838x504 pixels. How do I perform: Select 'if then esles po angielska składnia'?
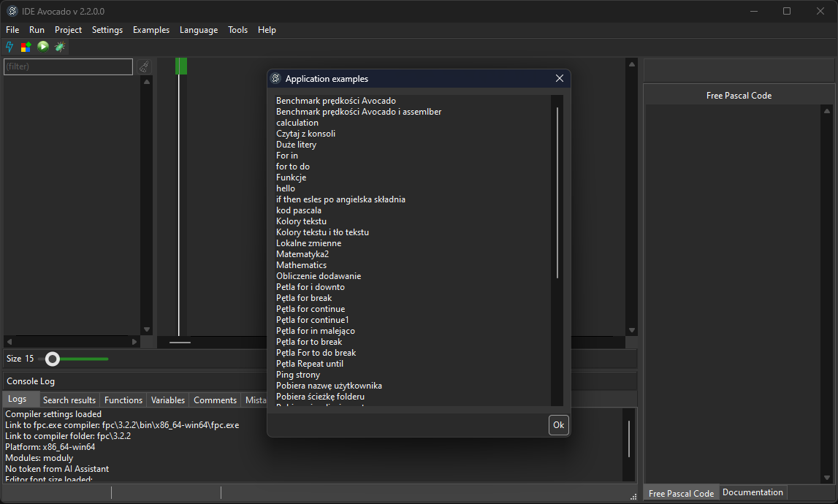340,199
